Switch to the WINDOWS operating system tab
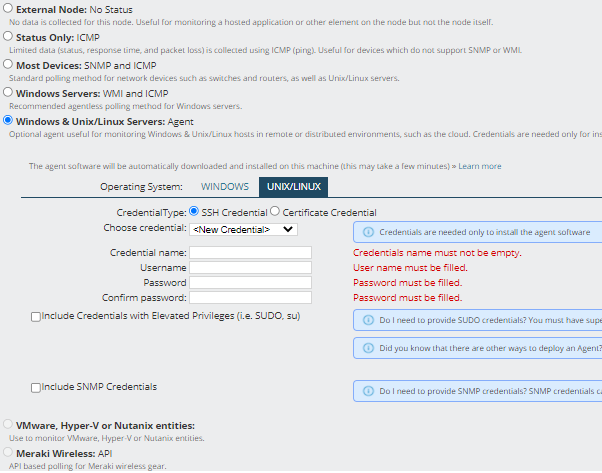 click(x=225, y=187)
